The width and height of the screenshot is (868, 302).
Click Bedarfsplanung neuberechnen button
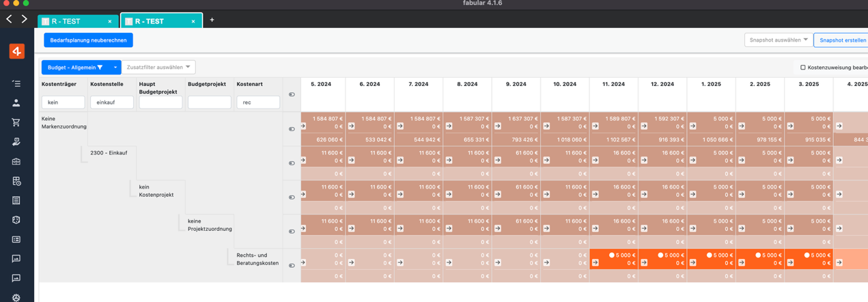[x=88, y=40]
